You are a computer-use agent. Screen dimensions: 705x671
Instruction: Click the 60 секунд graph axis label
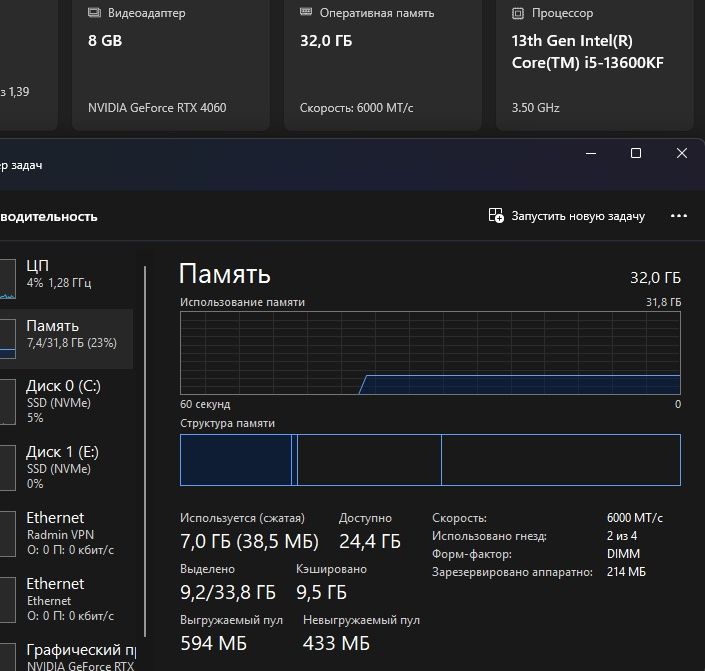205,404
